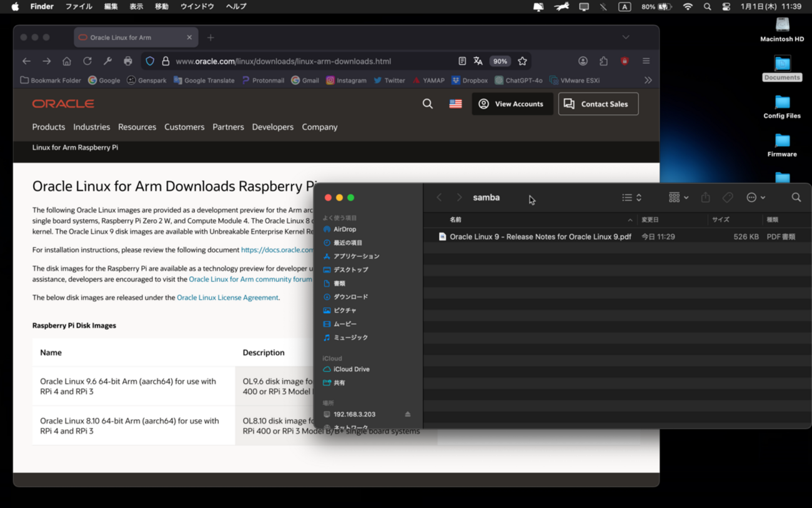Click the View Accounts button

pos(512,104)
